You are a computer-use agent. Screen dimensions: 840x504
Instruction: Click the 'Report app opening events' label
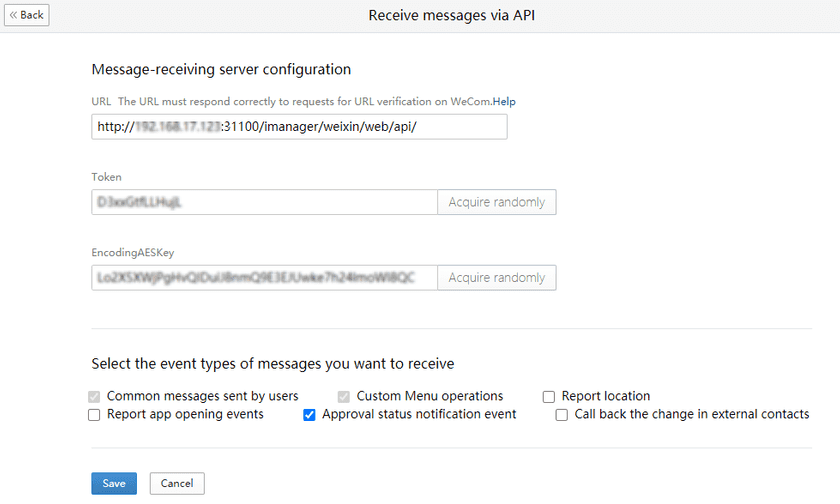(185, 414)
